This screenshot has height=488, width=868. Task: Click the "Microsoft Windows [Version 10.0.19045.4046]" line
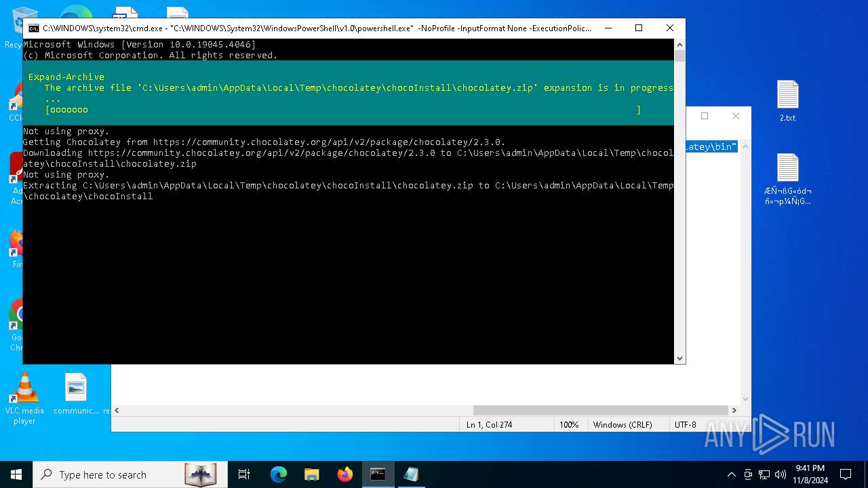[140, 45]
